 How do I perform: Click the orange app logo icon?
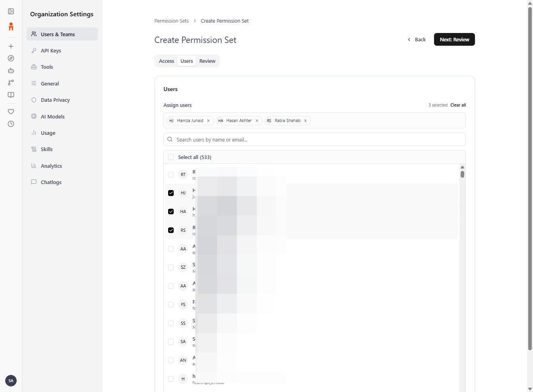[x=11, y=27]
